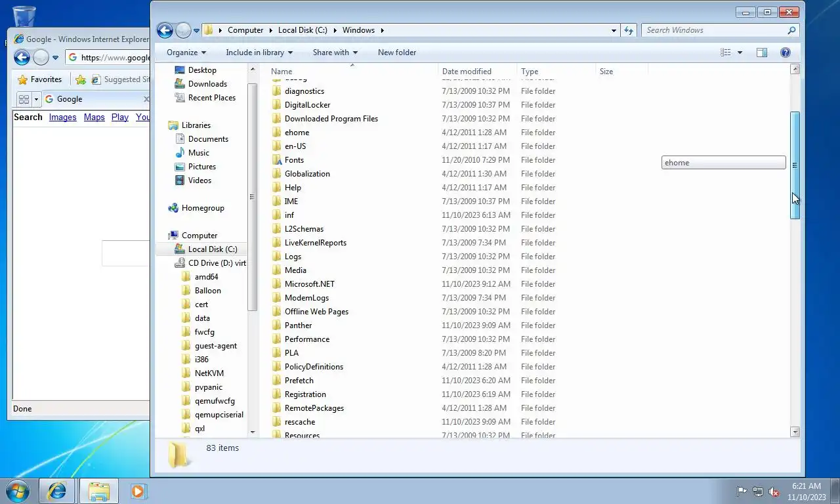
Task: Click the Internet Explorer Back button
Action: (x=22, y=58)
